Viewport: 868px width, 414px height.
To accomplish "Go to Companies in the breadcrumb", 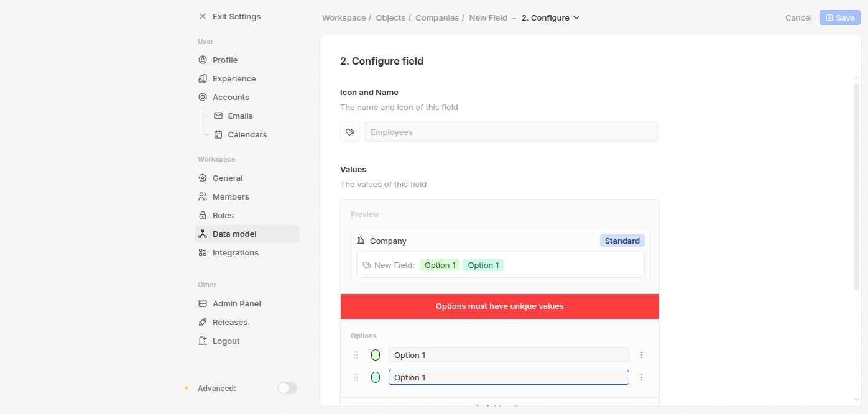I will pos(436,18).
